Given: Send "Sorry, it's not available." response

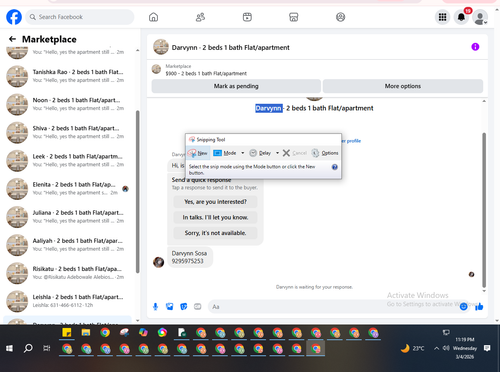Looking at the screenshot, I should click(215, 233).
